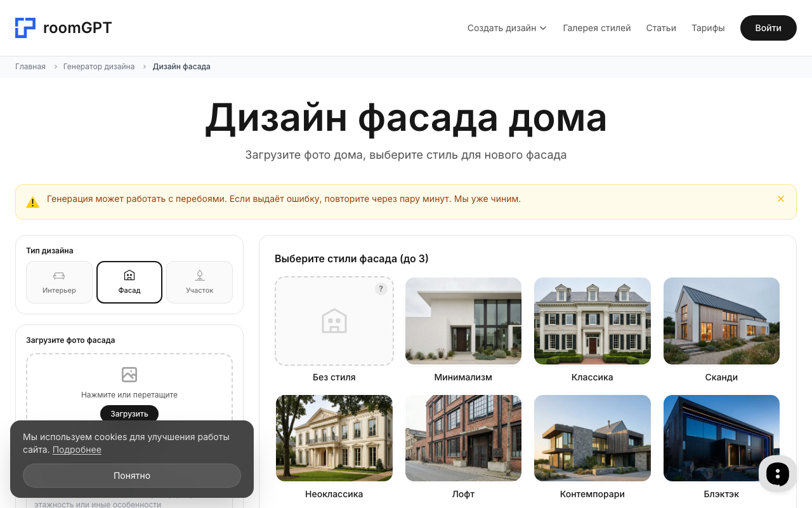
Task: Choose the Минимализм facade style thumbnail
Action: pyautogui.click(x=463, y=321)
